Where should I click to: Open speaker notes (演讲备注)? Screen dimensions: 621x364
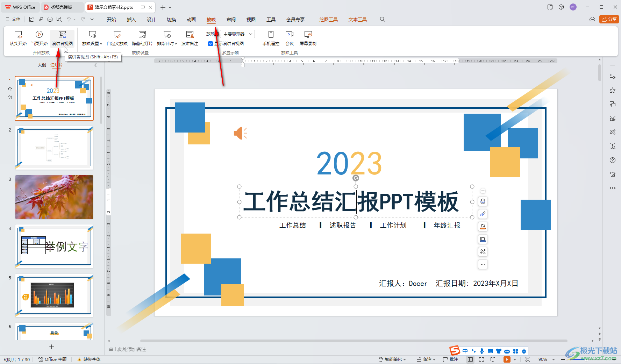click(x=190, y=38)
